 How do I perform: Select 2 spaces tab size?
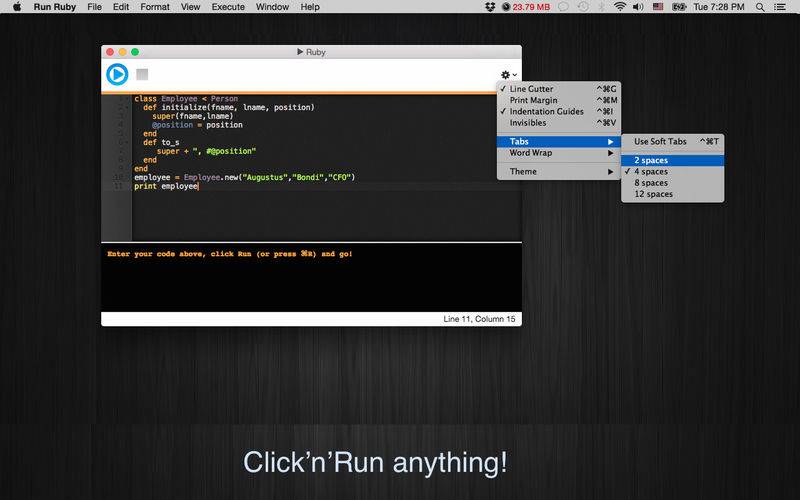(672, 160)
